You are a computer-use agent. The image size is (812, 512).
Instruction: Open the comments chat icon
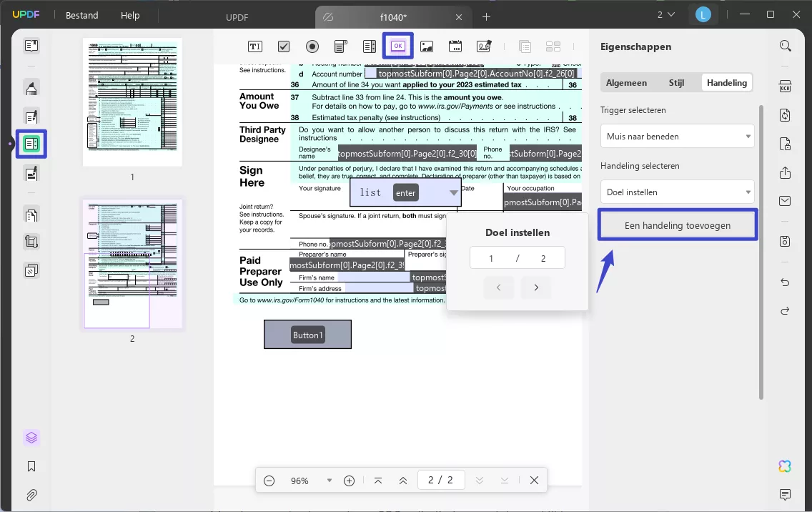point(785,494)
